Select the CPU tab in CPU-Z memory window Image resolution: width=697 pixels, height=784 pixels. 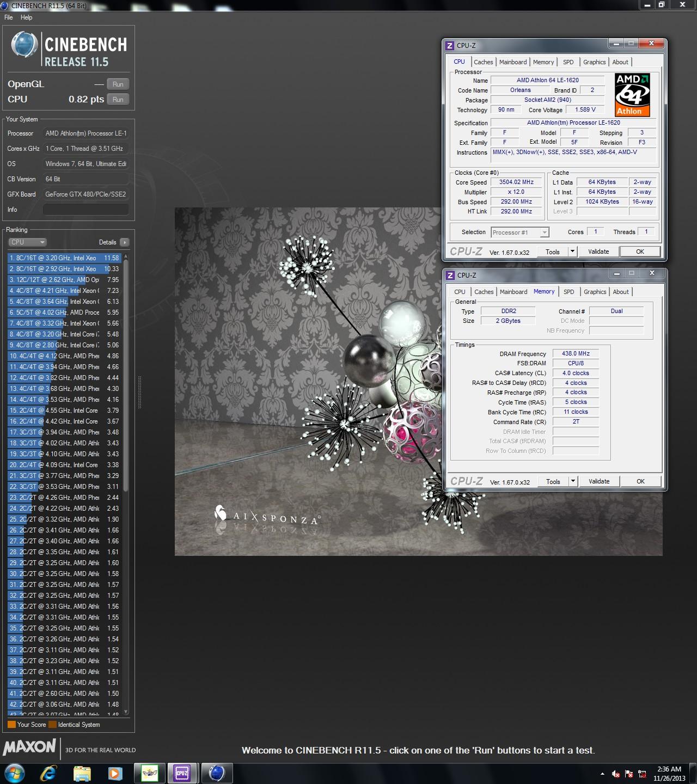click(x=460, y=292)
